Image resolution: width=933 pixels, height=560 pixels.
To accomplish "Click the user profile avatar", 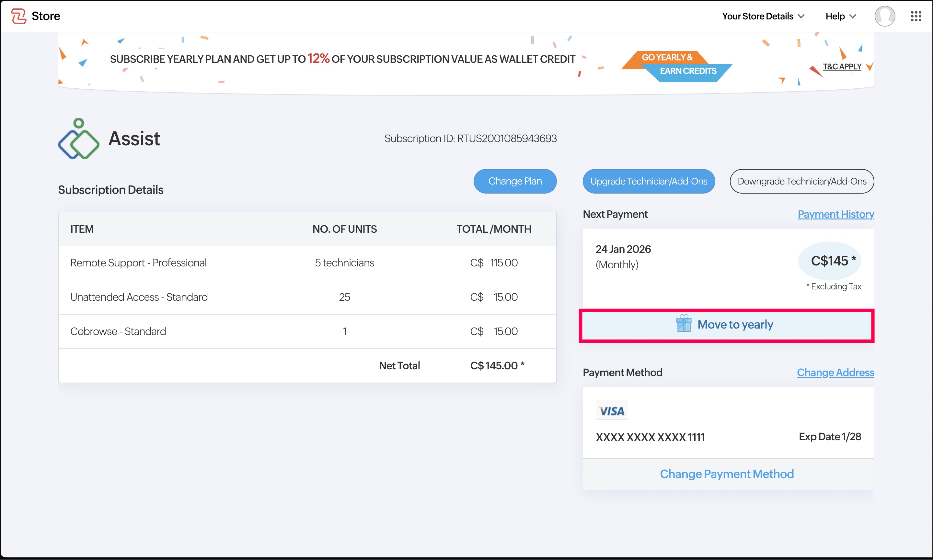I will (x=884, y=16).
